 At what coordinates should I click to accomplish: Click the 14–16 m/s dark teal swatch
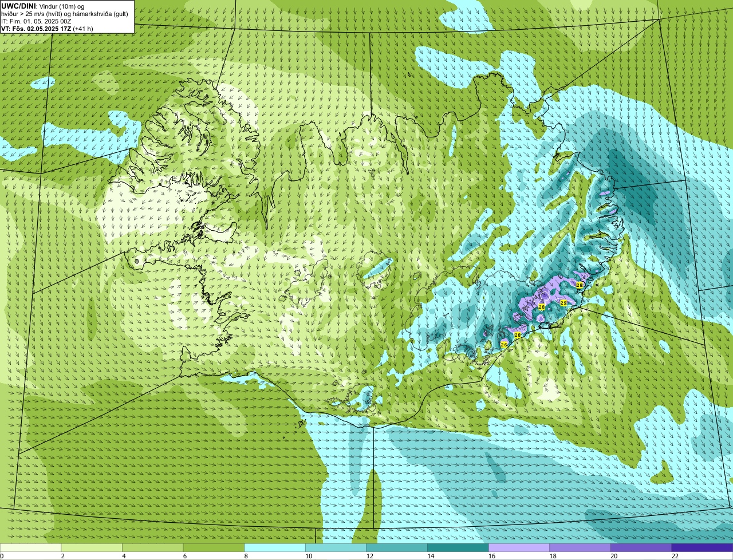[458, 547]
